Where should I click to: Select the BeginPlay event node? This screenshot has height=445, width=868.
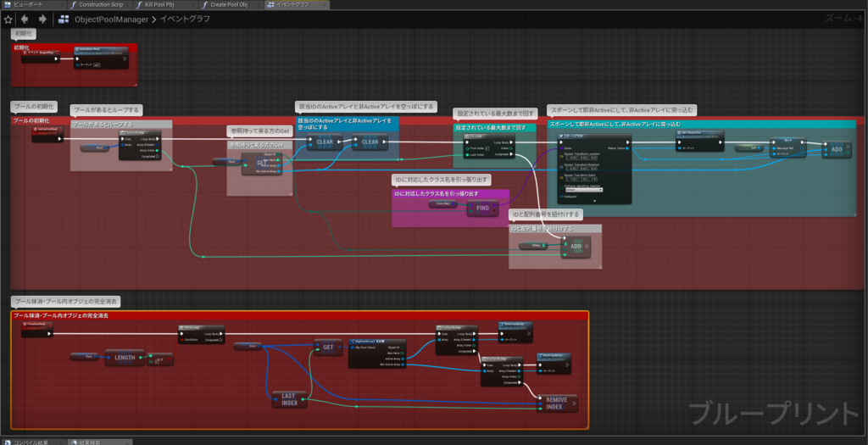pyautogui.click(x=41, y=56)
